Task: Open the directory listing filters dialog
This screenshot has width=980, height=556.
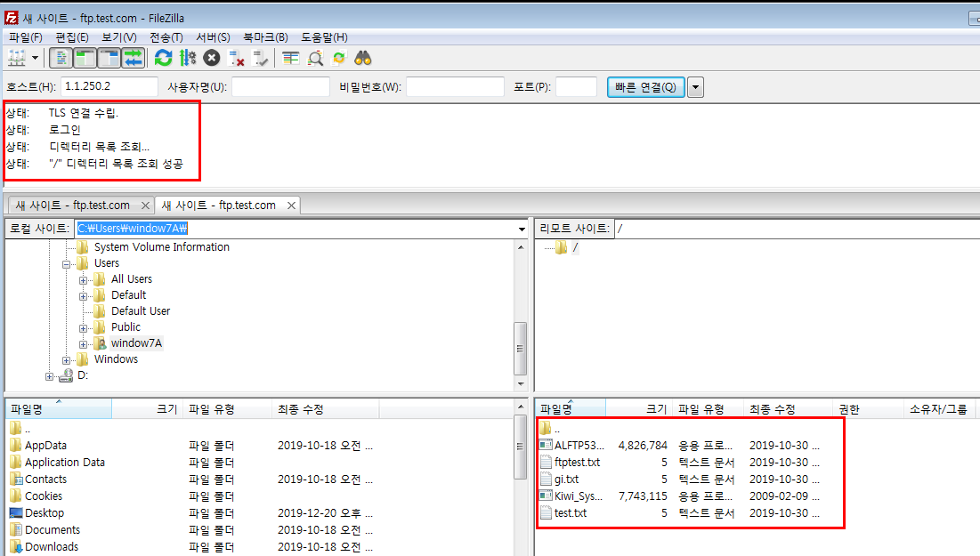Action: click(291, 58)
